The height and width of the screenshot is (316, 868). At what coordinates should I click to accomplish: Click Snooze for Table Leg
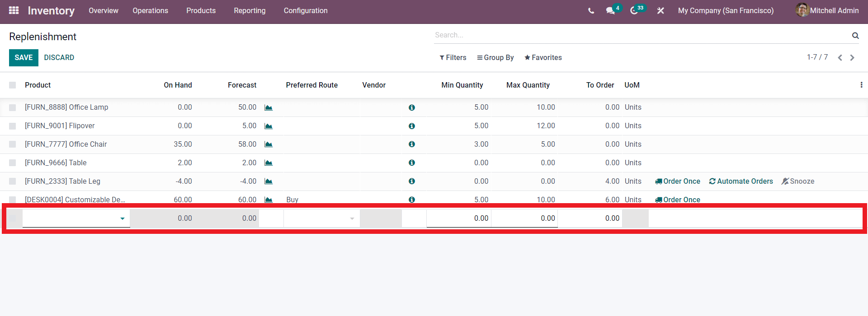click(x=798, y=181)
